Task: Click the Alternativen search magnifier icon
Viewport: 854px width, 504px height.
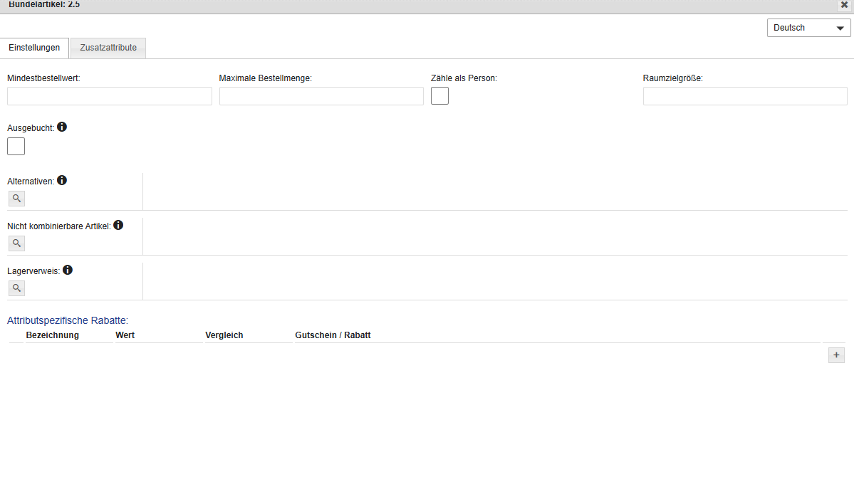Action: (x=16, y=199)
